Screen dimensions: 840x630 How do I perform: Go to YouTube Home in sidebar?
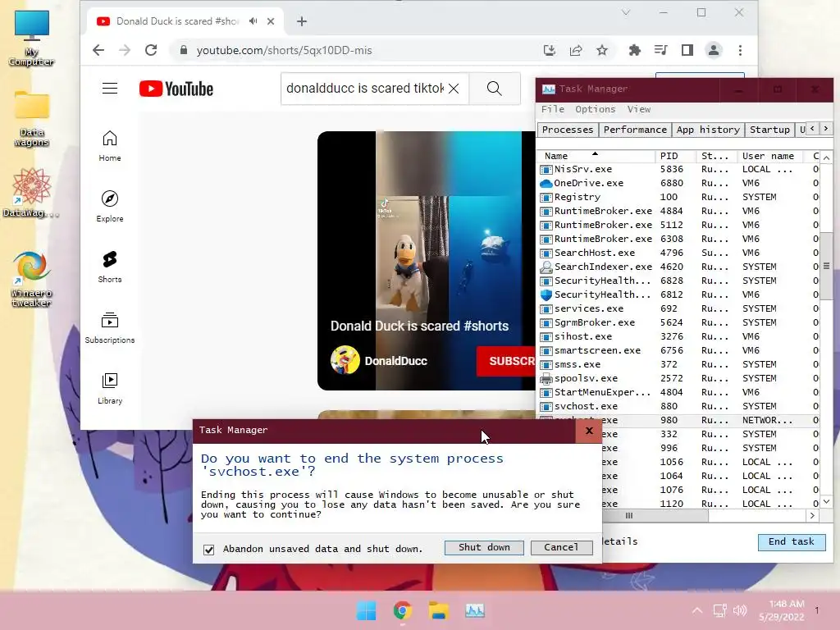pyautogui.click(x=110, y=146)
